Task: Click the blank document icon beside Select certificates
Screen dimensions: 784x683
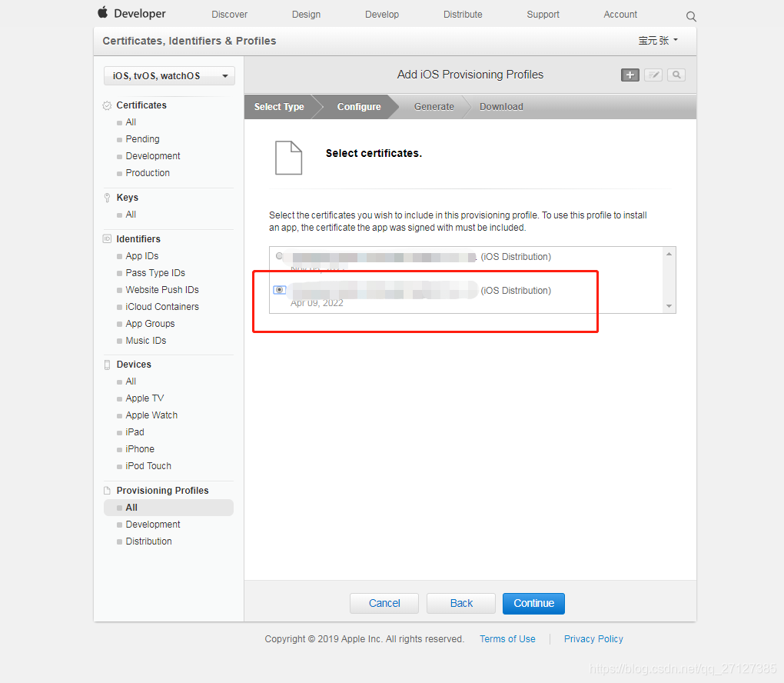Action: (x=288, y=158)
